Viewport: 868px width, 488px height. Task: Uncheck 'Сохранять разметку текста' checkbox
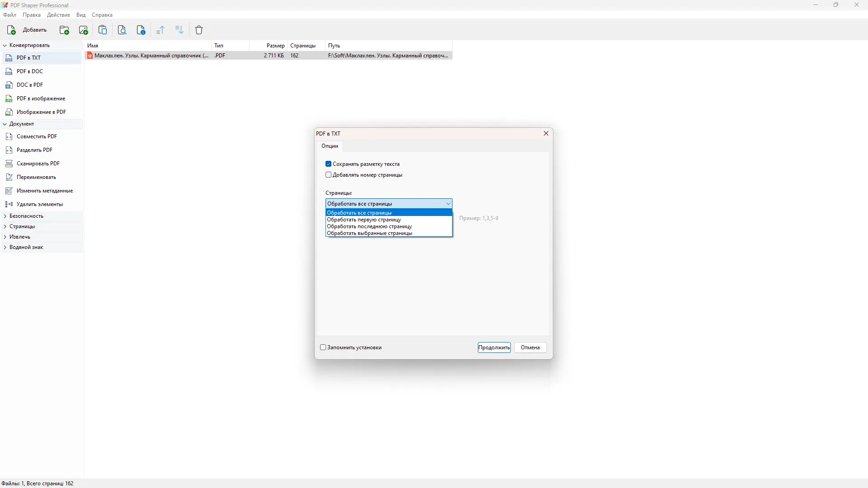(x=329, y=164)
